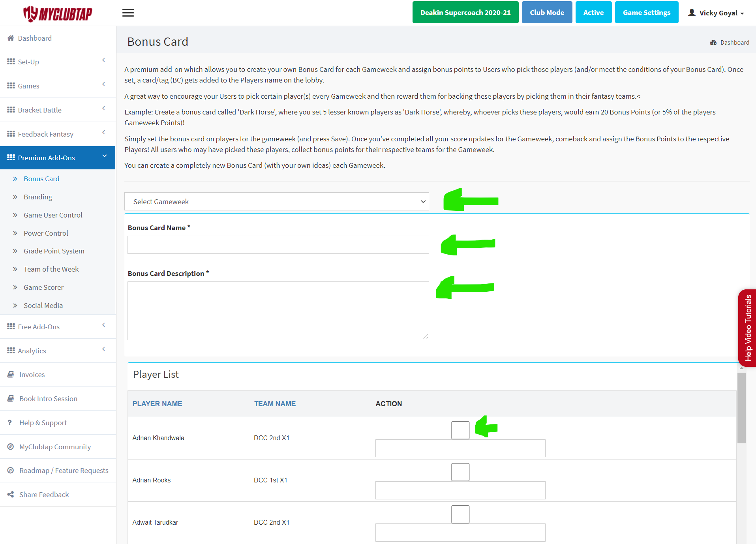Image resolution: width=756 pixels, height=544 pixels.
Task: Open the Grade Point System menu item
Action: click(x=54, y=251)
